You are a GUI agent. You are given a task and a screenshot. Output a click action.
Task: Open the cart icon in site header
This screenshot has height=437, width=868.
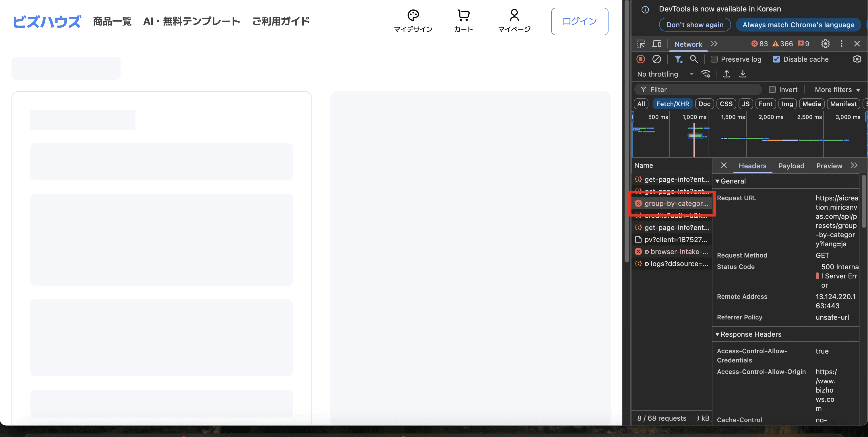coord(464,21)
